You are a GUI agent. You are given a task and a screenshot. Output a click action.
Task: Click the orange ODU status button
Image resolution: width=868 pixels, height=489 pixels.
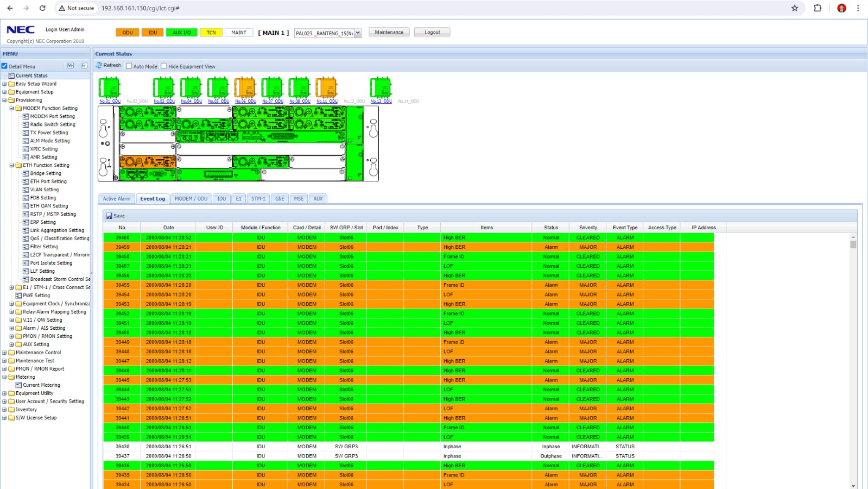(x=128, y=33)
